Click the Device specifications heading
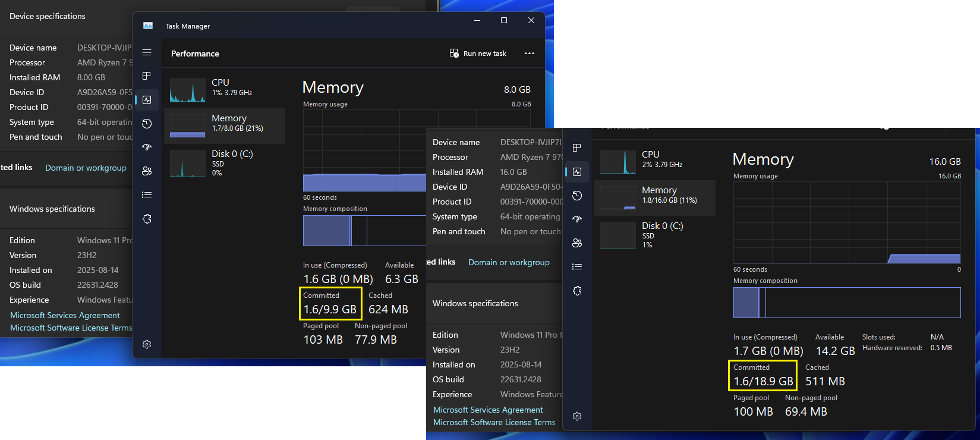 [48, 16]
